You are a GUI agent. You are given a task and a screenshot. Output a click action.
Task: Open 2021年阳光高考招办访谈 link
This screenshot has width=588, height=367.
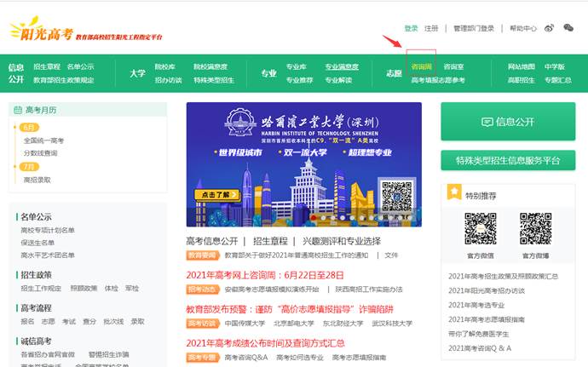point(487,290)
